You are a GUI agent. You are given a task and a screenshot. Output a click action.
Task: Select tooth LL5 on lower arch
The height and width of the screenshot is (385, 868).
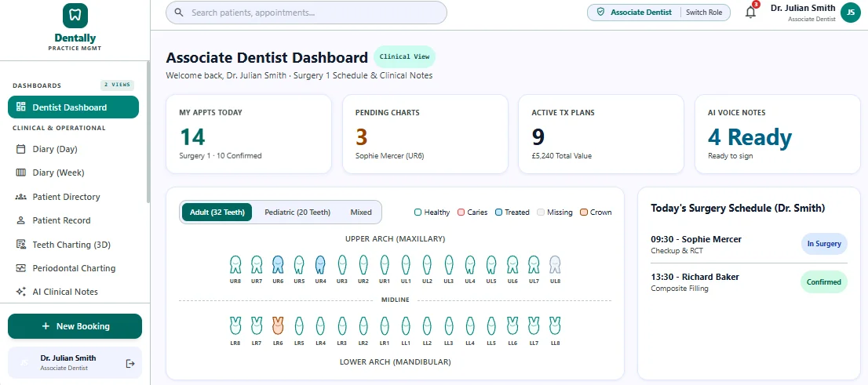click(491, 325)
